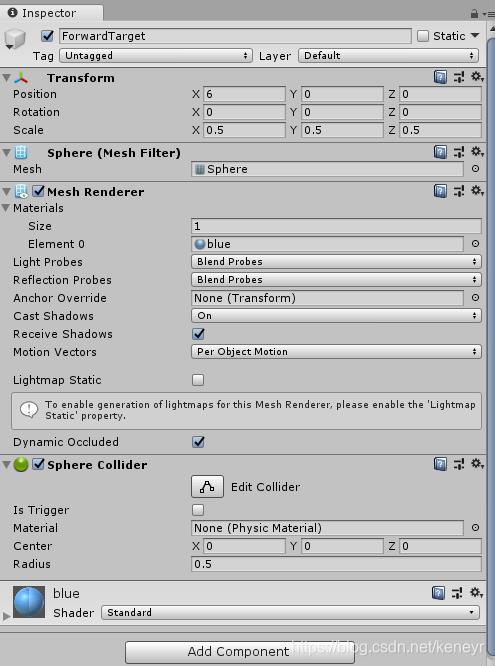Open blue material preset selector icon
Image resolution: width=495 pixels, height=666 pixels.
coord(457,593)
